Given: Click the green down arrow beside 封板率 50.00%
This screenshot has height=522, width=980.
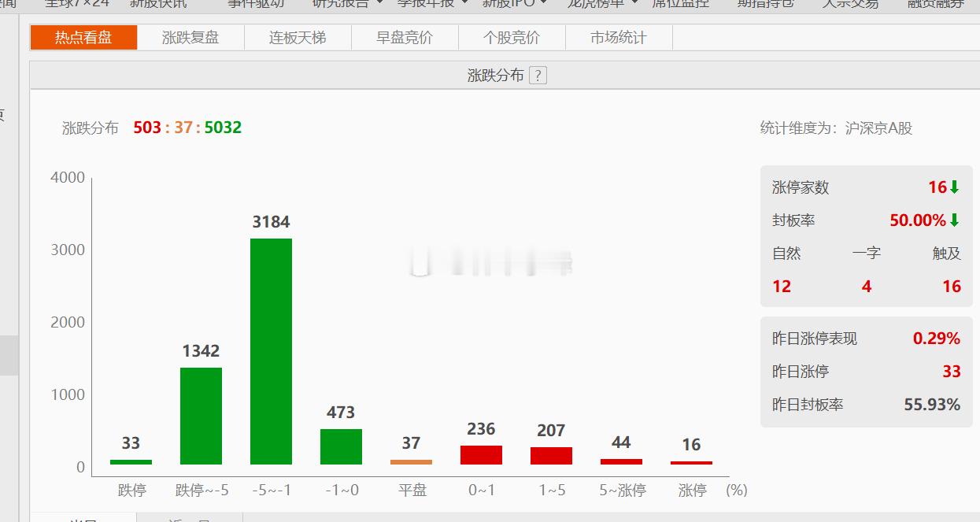Looking at the screenshot, I should (955, 220).
